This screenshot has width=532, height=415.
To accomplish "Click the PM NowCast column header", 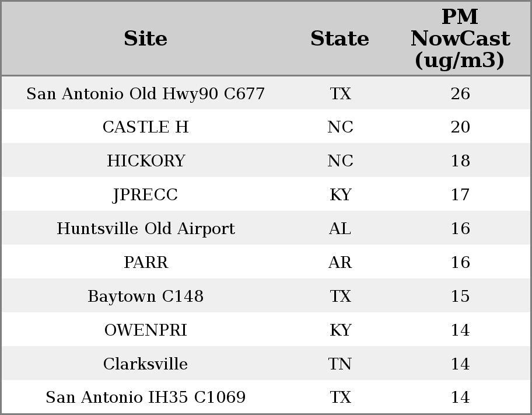I will click(460, 39).
